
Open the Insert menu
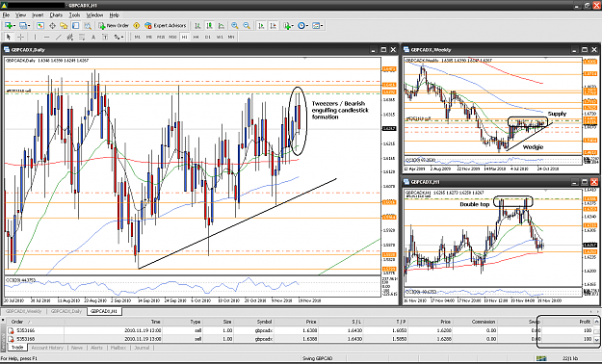pos(38,15)
